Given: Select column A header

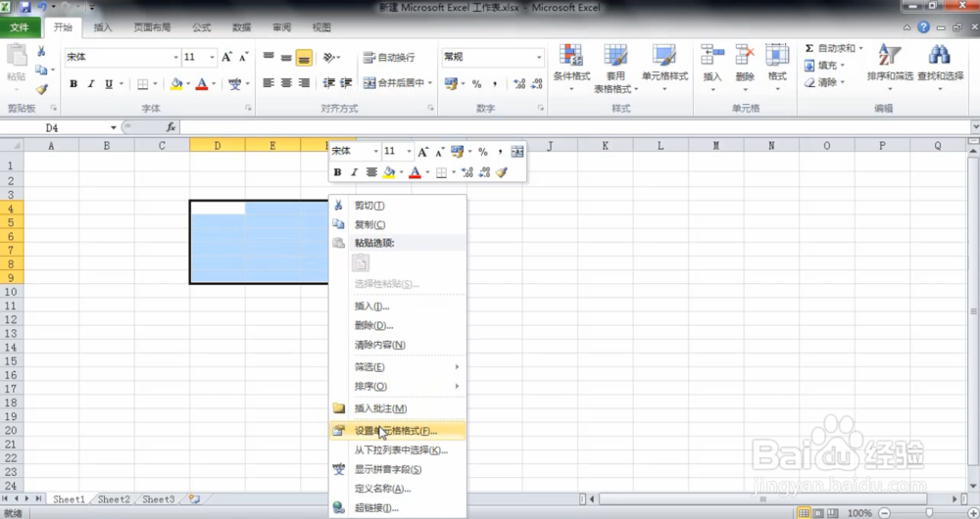Looking at the screenshot, I should click(x=51, y=146).
